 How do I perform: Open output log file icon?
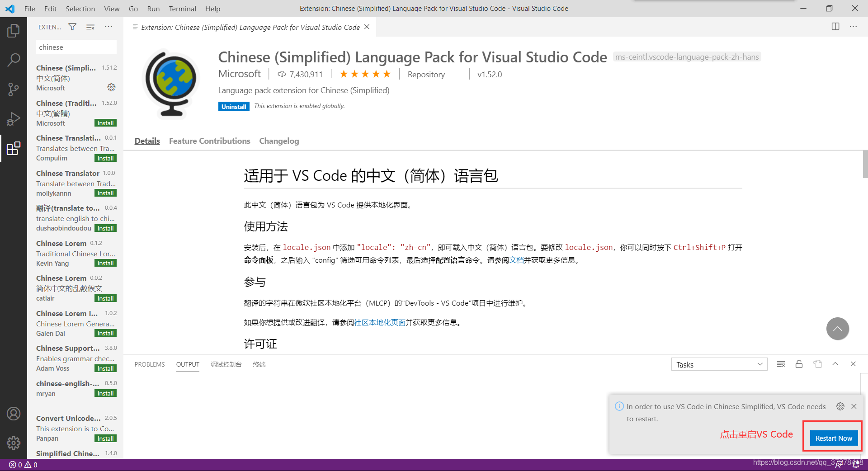tap(817, 364)
